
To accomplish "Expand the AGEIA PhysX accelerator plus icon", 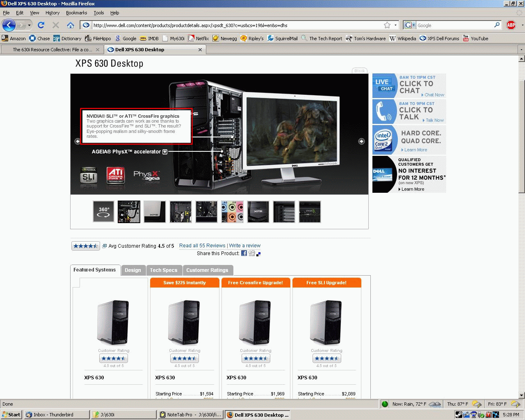I will click(x=165, y=152).
